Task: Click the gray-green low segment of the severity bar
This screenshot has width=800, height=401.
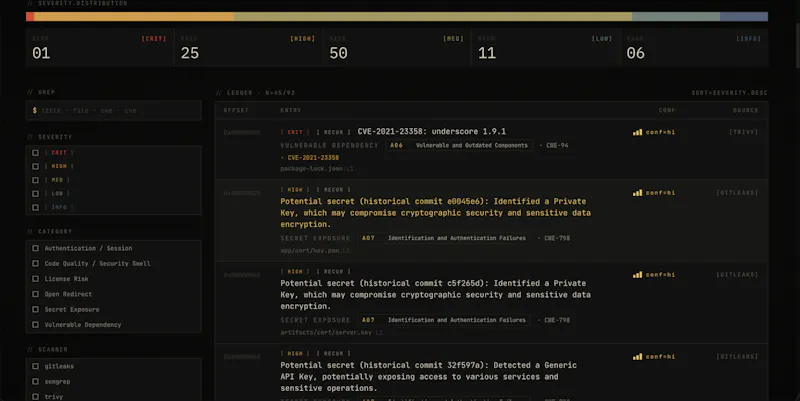Action: click(x=676, y=17)
